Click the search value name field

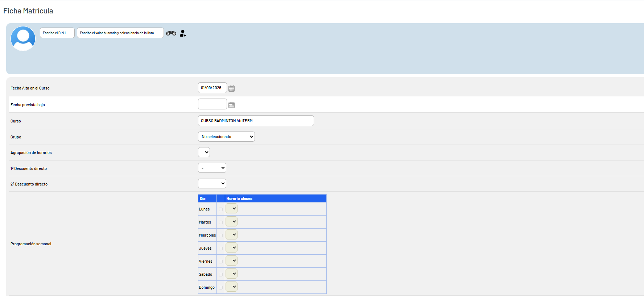pyautogui.click(x=120, y=33)
